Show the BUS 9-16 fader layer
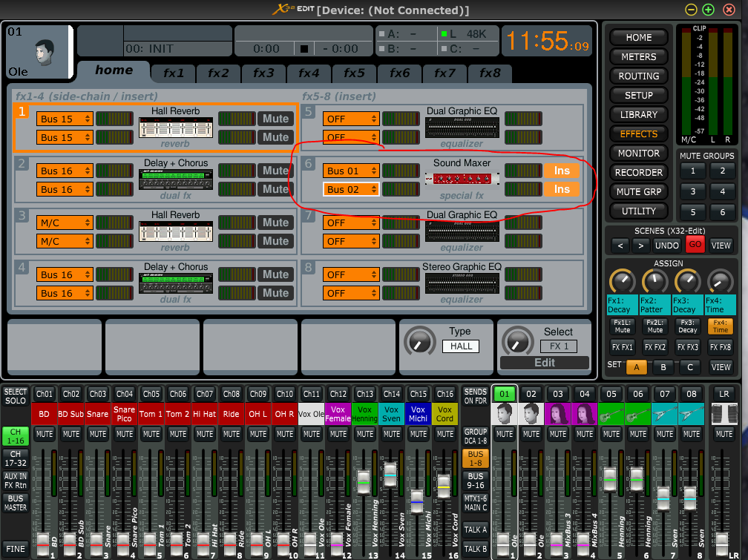Viewport: 748px width, 560px height. (475, 481)
